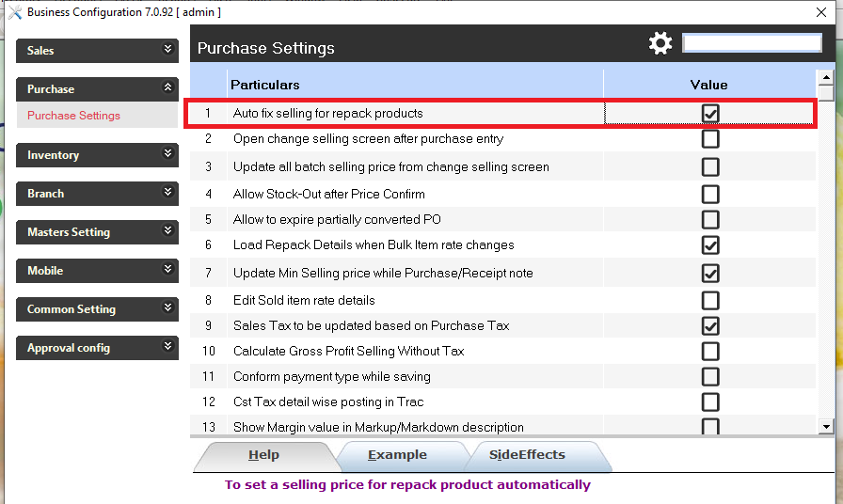
Task: Uncheck Load Repack Details when Bulk Item rate changes
Action: pos(710,244)
